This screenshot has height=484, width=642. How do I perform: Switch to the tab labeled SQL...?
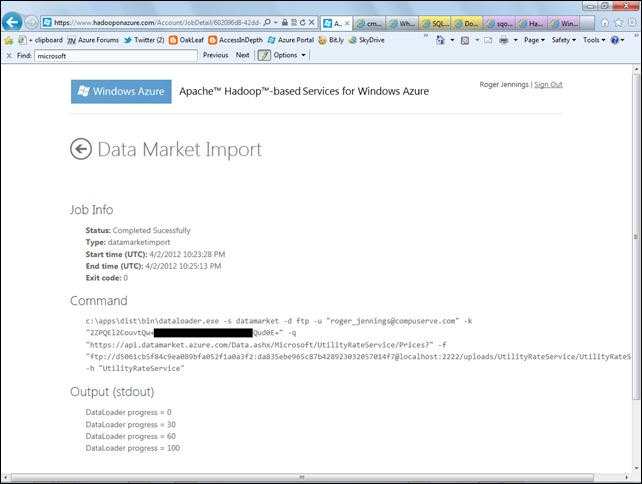(x=434, y=23)
